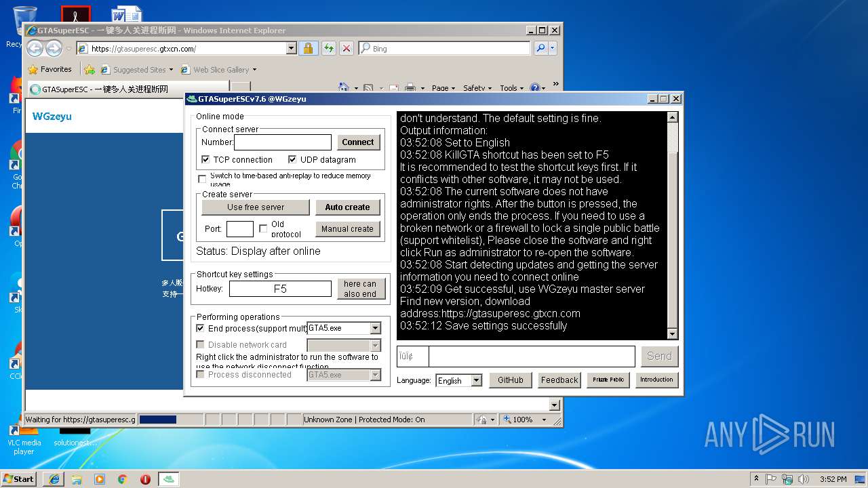868x488 pixels.
Task: Refresh the IE page
Action: tap(328, 48)
